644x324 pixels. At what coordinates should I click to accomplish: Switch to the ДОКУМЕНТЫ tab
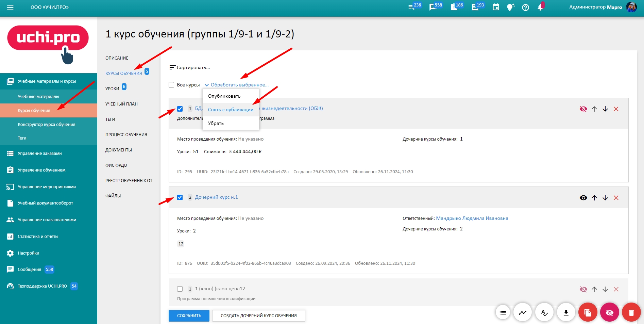click(119, 150)
